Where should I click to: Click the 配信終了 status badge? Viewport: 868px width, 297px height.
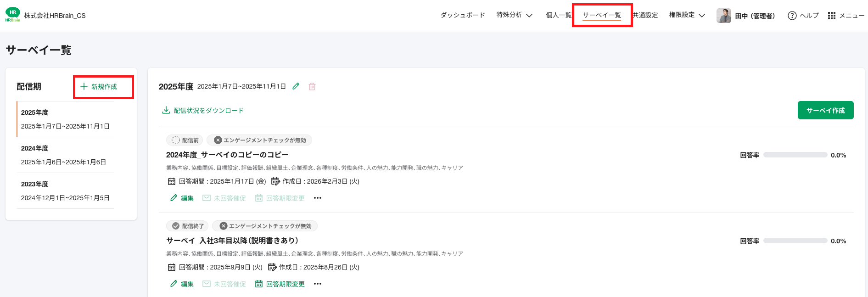[187, 226]
